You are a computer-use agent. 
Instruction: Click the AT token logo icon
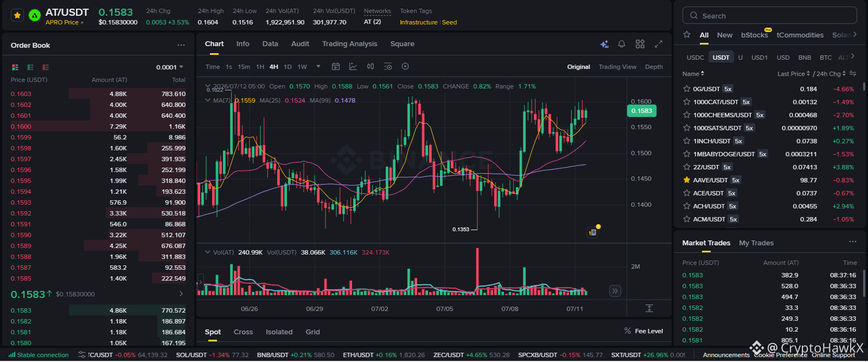click(34, 16)
